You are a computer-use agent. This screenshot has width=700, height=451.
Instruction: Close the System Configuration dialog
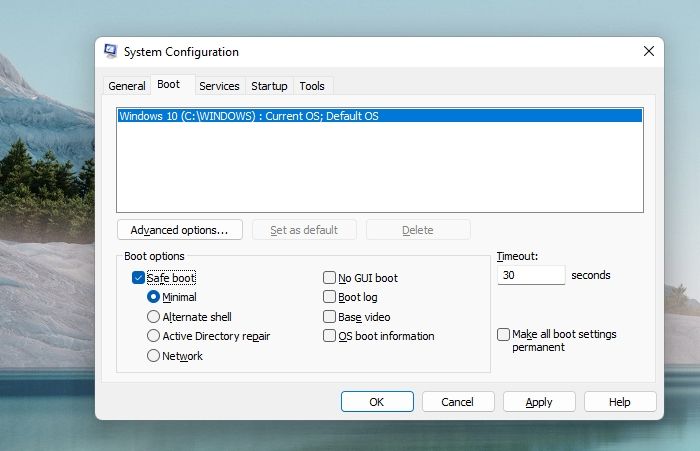pyautogui.click(x=649, y=51)
